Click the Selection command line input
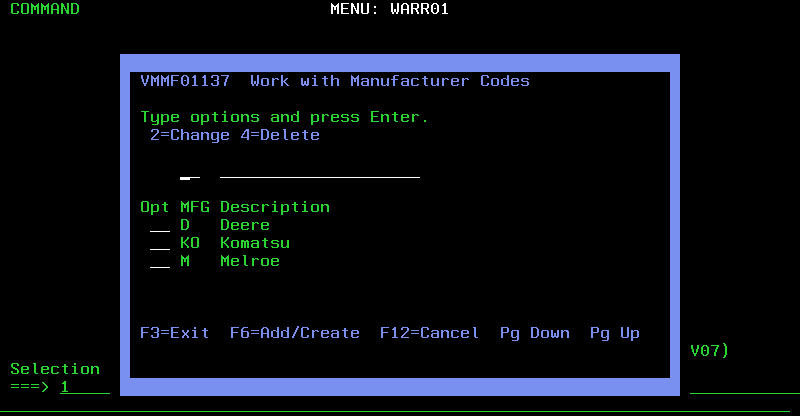The width and height of the screenshot is (800, 416). point(84,387)
